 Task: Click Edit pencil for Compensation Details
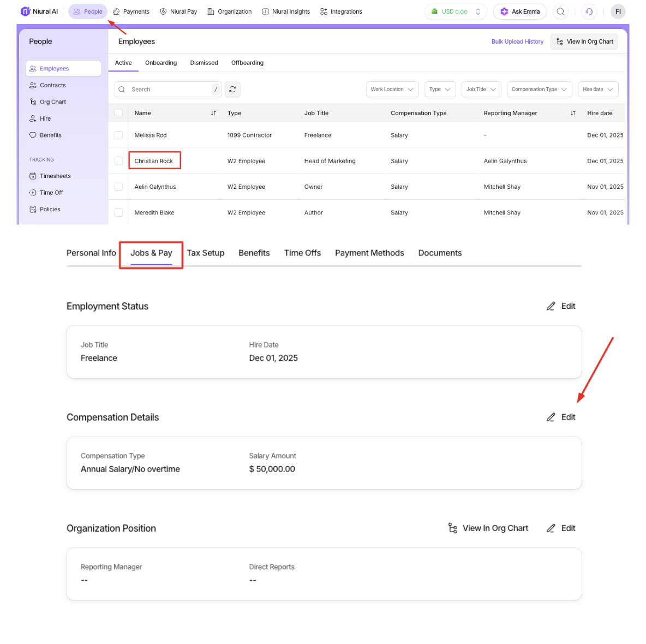tap(561, 418)
